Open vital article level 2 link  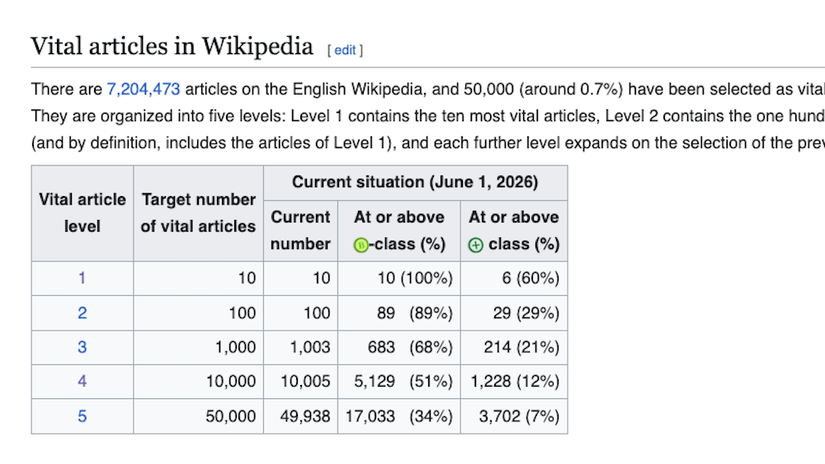(x=82, y=313)
